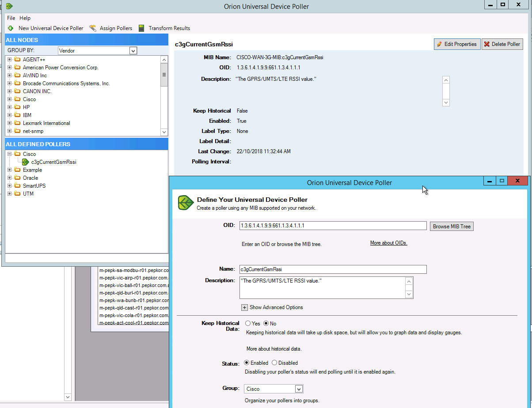Click the Brocade Communications Systems folder icon

click(17, 83)
